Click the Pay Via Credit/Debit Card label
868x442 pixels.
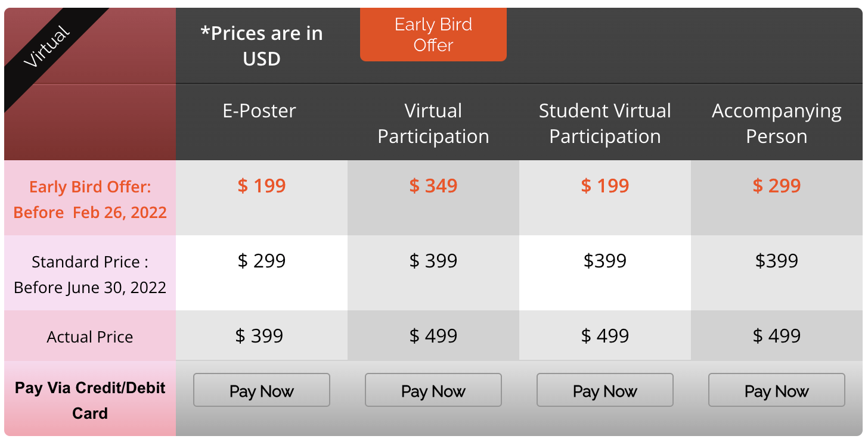pyautogui.click(x=90, y=400)
